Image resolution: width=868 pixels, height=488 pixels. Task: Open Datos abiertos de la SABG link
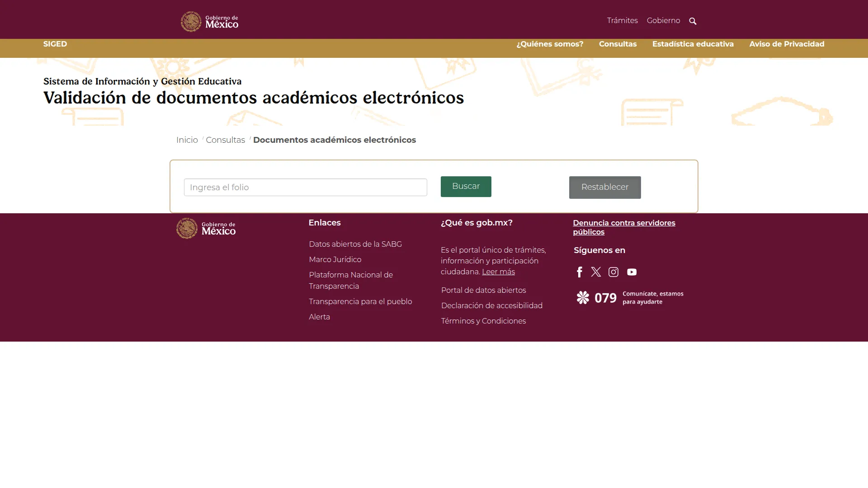[355, 244]
